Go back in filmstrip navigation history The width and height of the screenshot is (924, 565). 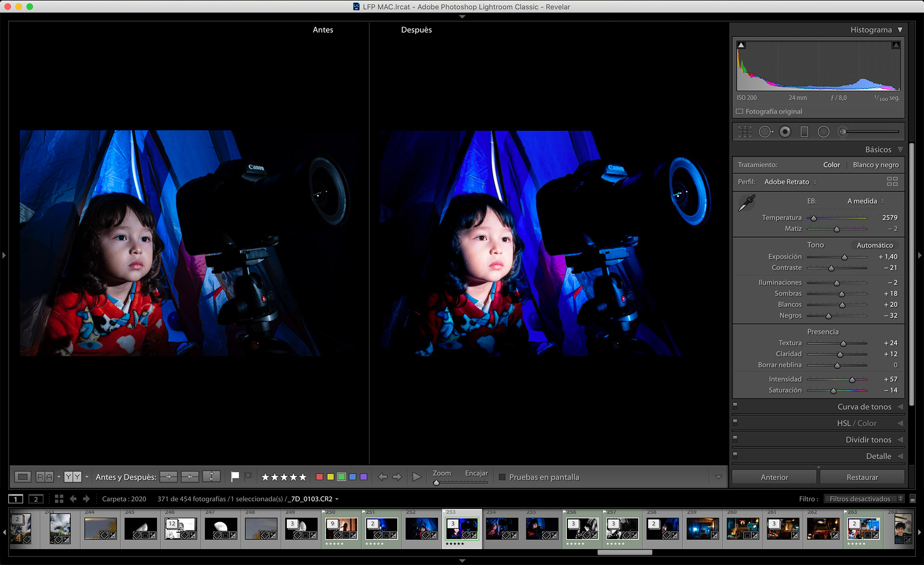pos(73,499)
